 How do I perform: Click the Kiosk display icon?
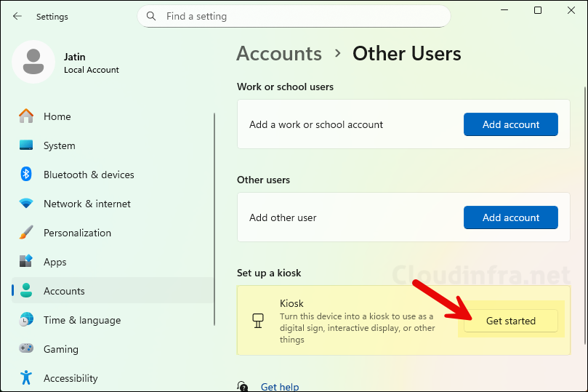point(257,320)
